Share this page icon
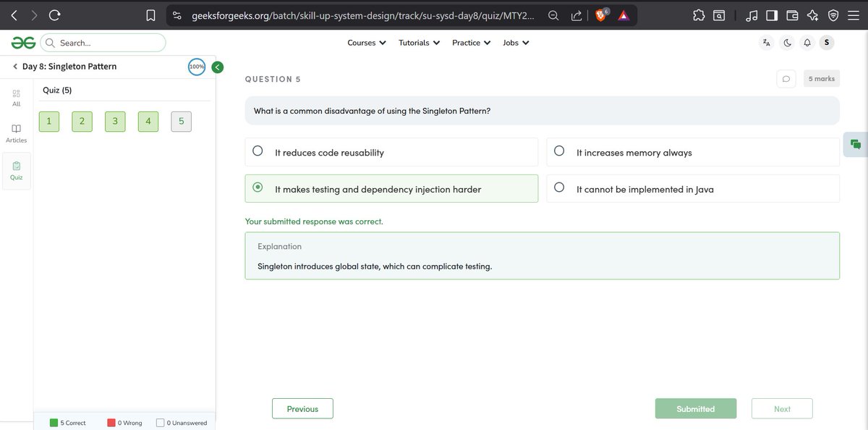This screenshot has height=430, width=868. coord(576,14)
